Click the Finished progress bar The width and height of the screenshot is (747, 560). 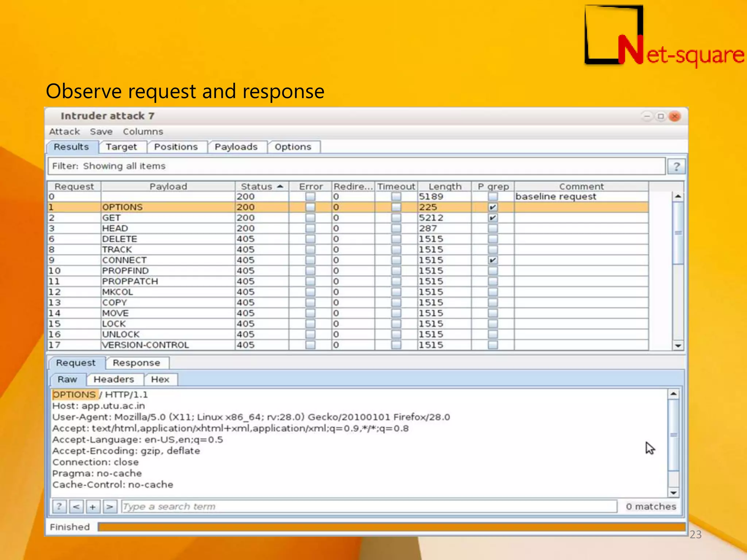pos(392,527)
